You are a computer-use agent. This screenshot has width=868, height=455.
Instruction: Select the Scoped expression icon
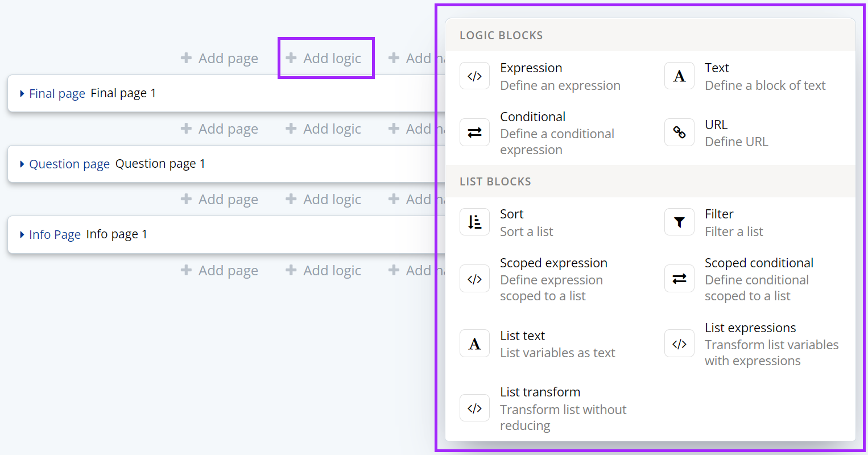tap(474, 278)
